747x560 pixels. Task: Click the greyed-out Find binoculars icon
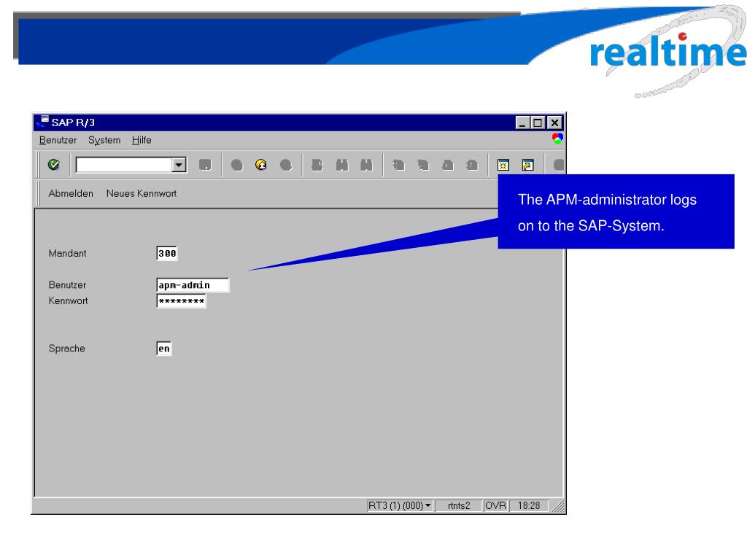click(x=342, y=165)
